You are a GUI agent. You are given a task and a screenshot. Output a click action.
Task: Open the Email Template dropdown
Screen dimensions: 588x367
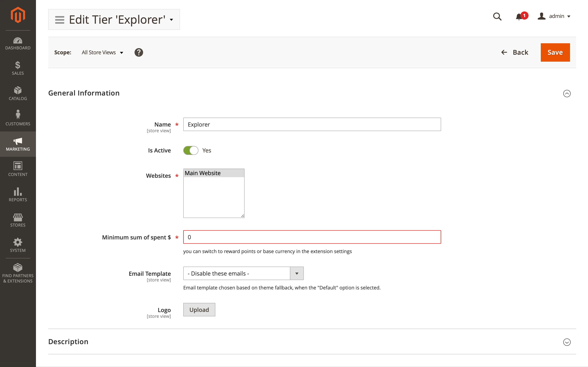[296, 273]
